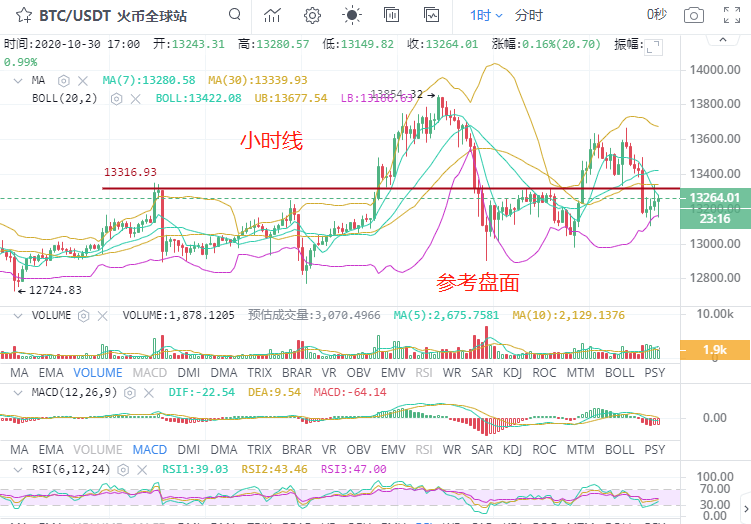The image size is (751, 524).
Task: Select highlighted MACD tab in second row
Action: pyautogui.click(x=150, y=450)
